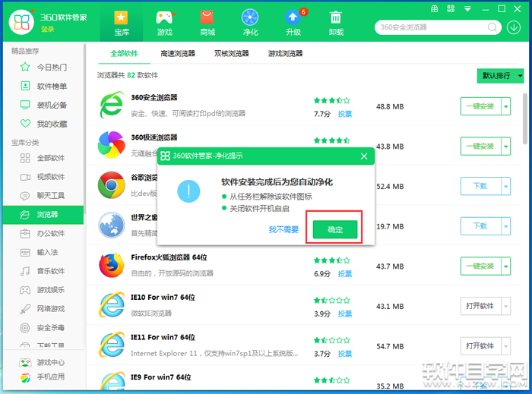Click 投票 link for IE10 For win7
This screenshot has height=394, width=532.
coord(345,314)
